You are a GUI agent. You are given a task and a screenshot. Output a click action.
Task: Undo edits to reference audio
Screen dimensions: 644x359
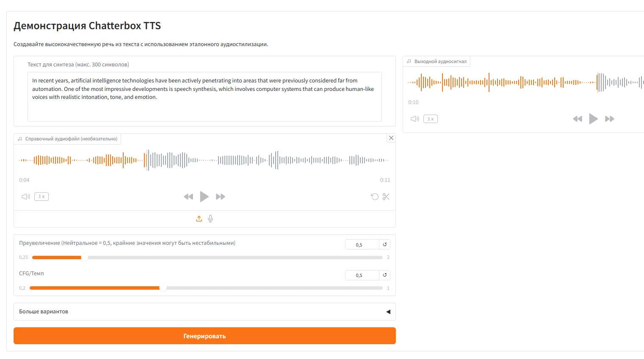click(x=375, y=197)
